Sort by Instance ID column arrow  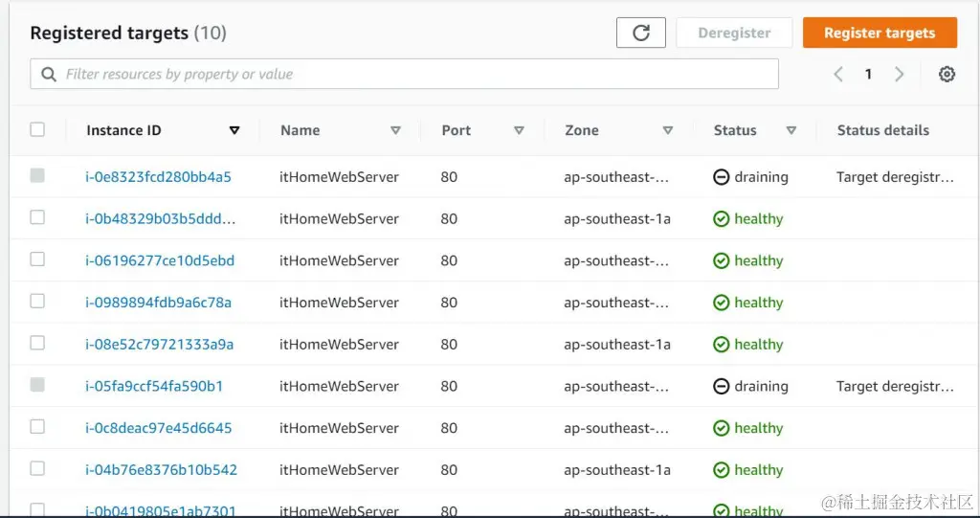pos(234,131)
